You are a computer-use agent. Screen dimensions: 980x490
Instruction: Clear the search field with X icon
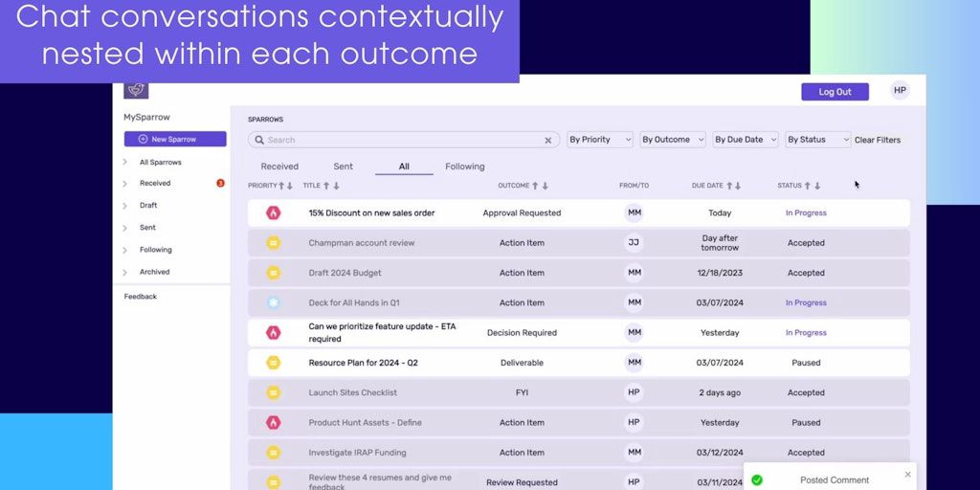click(548, 140)
